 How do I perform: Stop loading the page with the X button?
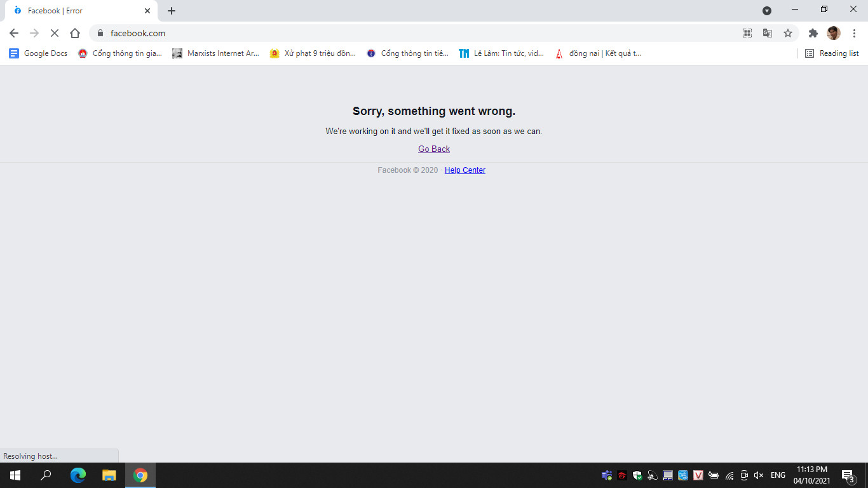(55, 33)
